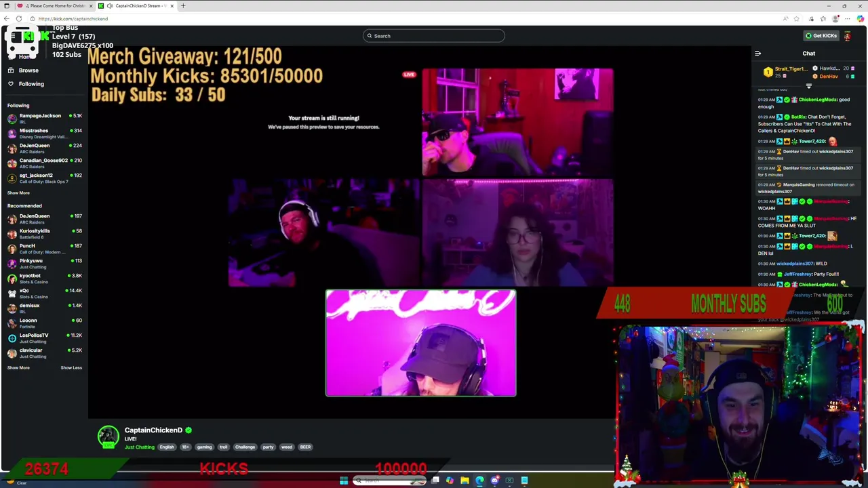Click wickedplains307 username in chat
The height and width of the screenshot is (488, 868).
(795, 264)
